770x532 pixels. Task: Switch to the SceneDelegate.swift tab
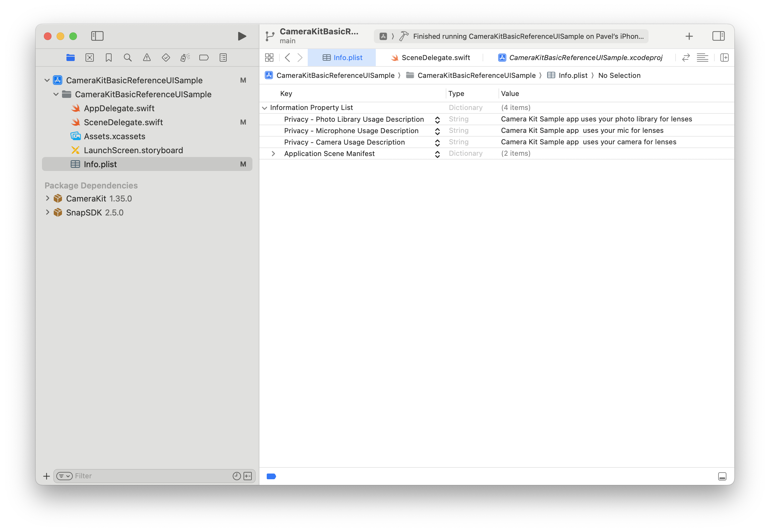click(x=430, y=58)
